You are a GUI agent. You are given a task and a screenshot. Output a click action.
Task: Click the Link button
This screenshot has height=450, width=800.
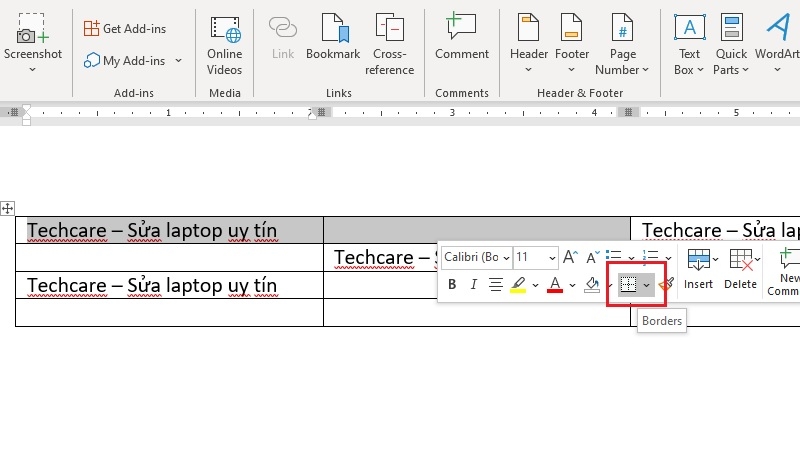[x=283, y=38]
